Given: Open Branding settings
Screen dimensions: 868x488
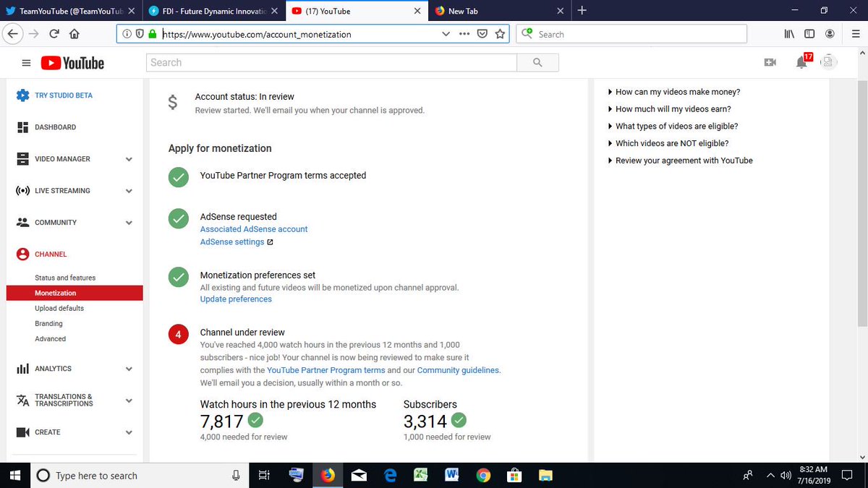Looking at the screenshot, I should [48, 323].
